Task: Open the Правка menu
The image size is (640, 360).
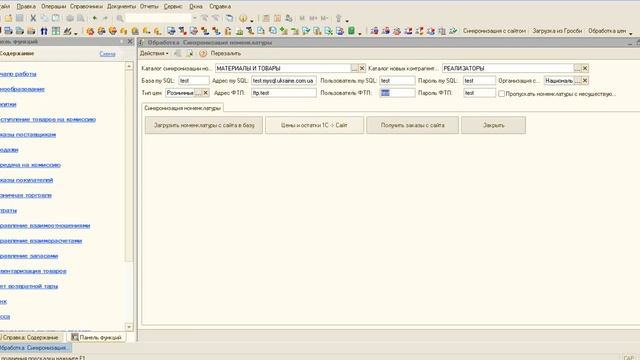Action: click(x=26, y=7)
